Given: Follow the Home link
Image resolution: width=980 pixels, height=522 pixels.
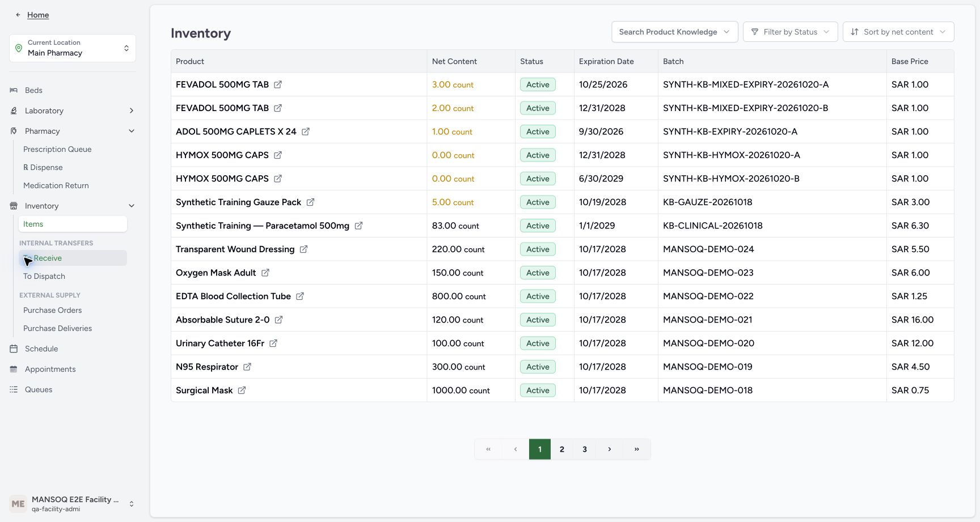Looking at the screenshot, I should [38, 15].
